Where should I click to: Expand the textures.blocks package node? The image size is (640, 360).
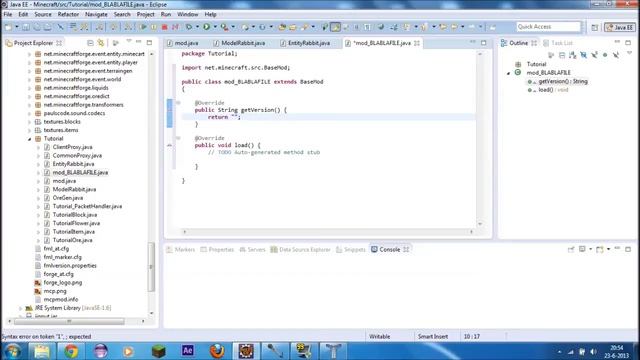coord(29,122)
